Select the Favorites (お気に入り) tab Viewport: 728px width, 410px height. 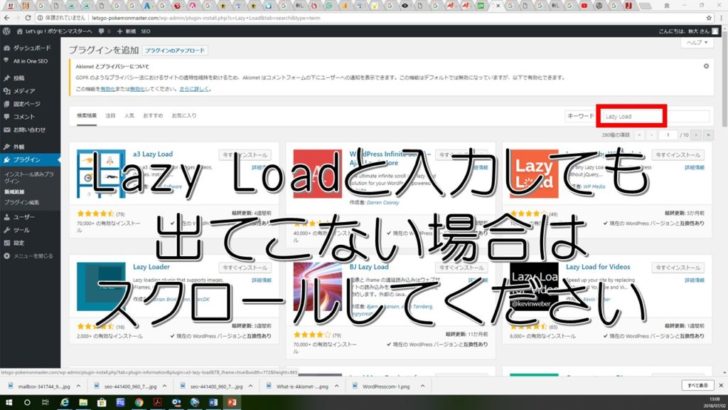184,116
